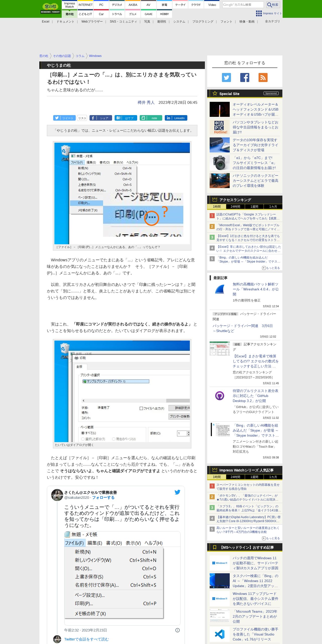322x644 pixels.
Task: Bookmark with はてブ button
Action: click(x=126, y=118)
